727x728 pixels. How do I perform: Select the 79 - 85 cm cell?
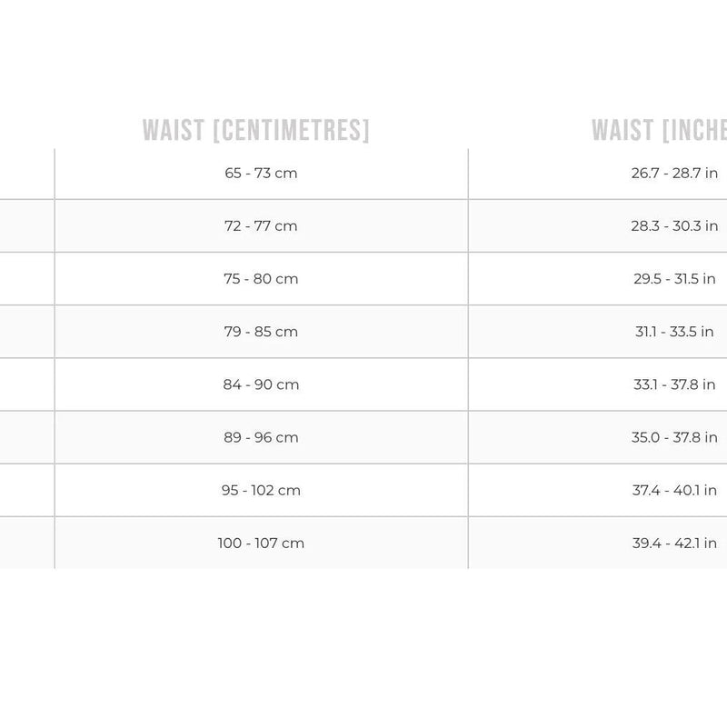(x=262, y=332)
